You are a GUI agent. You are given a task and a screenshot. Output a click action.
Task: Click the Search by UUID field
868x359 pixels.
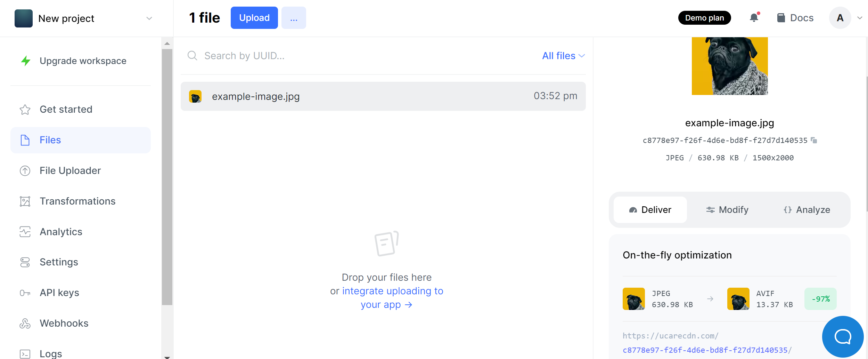pos(278,55)
